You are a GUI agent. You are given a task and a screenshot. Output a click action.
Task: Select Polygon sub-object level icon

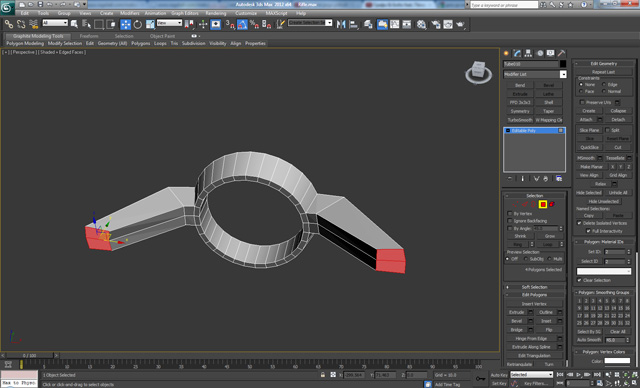543,204
